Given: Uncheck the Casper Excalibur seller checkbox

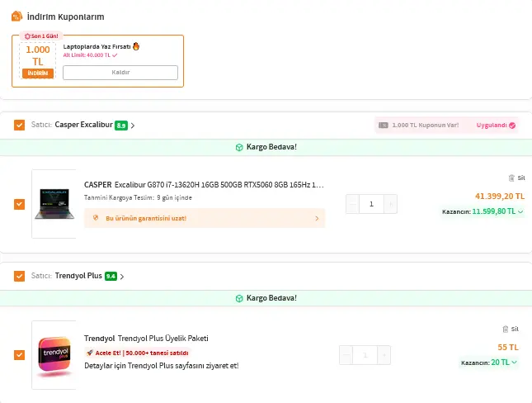Looking at the screenshot, I should click(x=19, y=125).
